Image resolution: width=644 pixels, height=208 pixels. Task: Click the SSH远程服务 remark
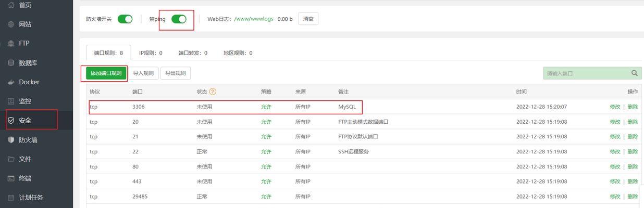(x=353, y=152)
